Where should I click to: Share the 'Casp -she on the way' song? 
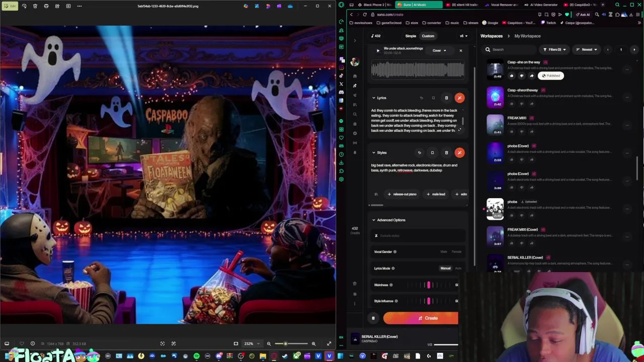click(x=531, y=76)
